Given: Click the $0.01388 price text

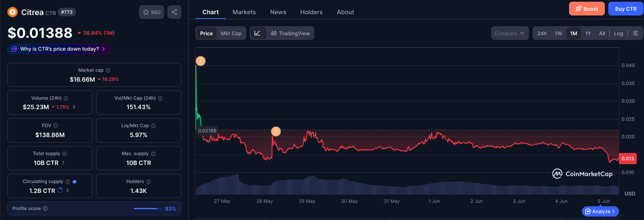Looking at the screenshot, I should pos(40,33).
